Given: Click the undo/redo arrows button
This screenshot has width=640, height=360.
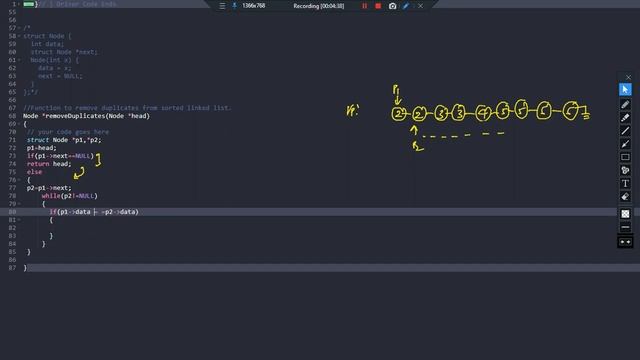Looking at the screenshot, I should (x=625, y=242).
